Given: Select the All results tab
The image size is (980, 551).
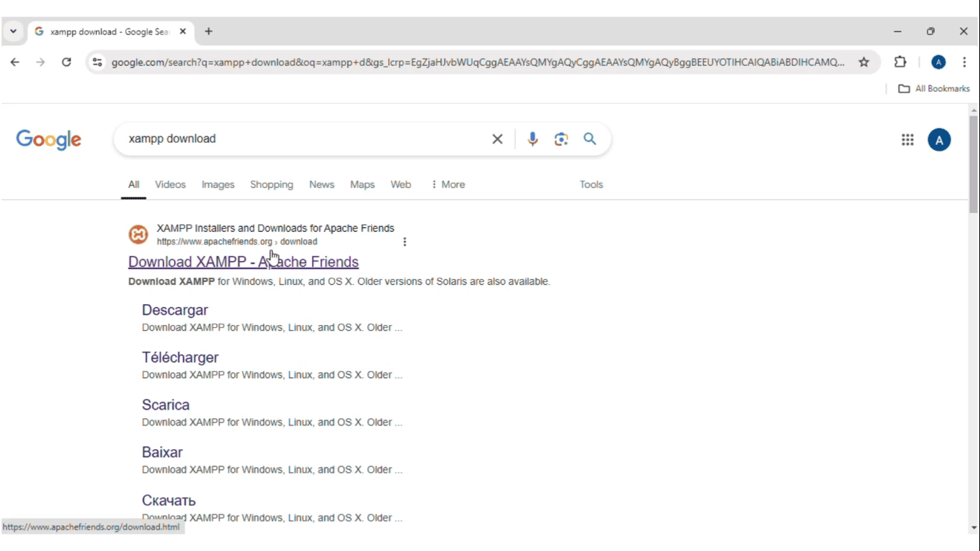Looking at the screenshot, I should [x=133, y=185].
